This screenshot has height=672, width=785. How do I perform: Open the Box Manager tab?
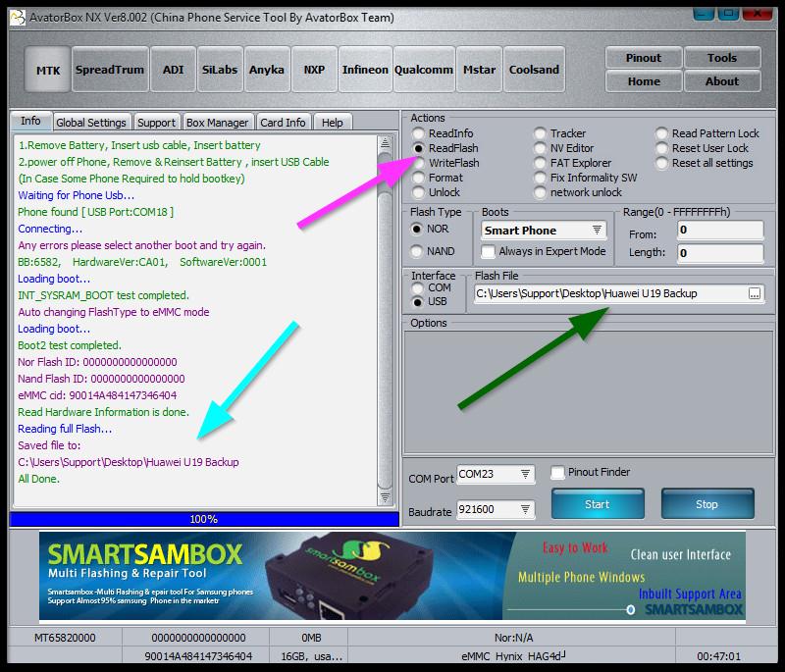point(217,123)
